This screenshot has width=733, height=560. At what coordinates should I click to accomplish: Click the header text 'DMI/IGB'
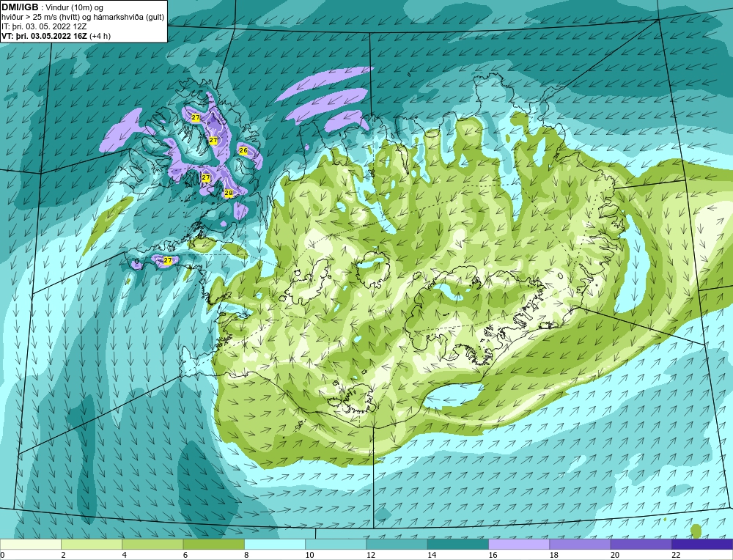(20, 7)
